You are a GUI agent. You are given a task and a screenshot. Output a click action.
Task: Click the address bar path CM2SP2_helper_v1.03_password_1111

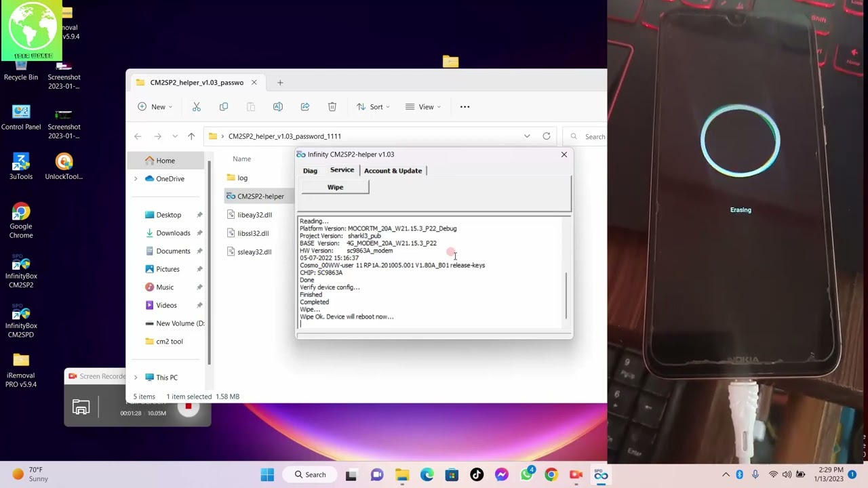click(285, 136)
